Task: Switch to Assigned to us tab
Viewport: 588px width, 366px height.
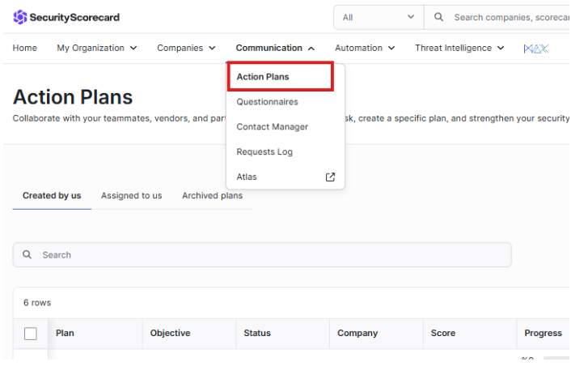Action: pos(131,196)
